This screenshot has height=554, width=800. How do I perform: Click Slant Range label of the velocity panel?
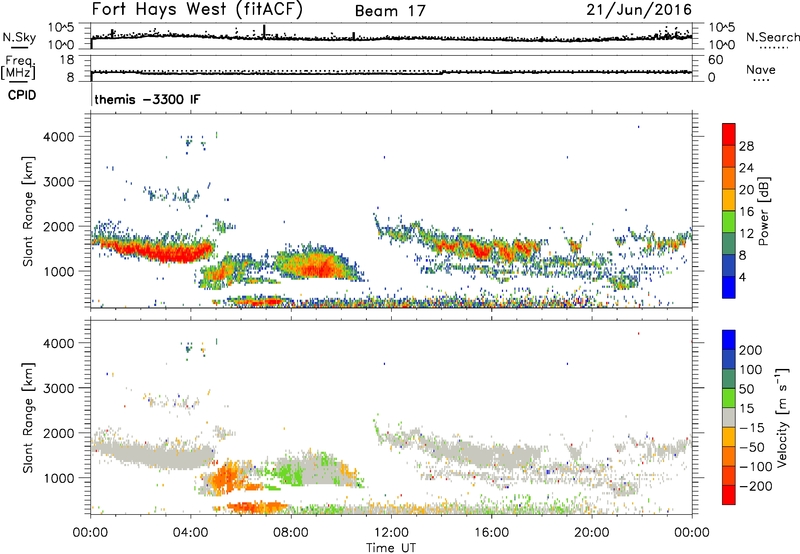[28, 417]
